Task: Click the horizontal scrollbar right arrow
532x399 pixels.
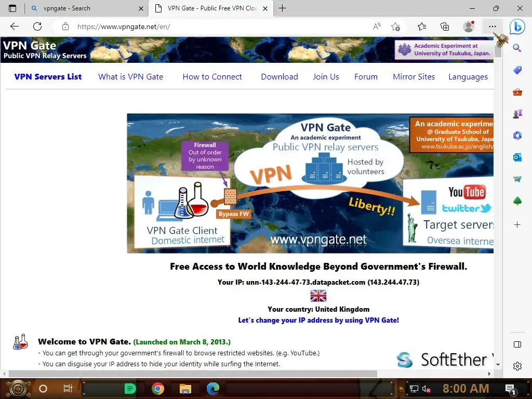Action: pyautogui.click(x=489, y=374)
